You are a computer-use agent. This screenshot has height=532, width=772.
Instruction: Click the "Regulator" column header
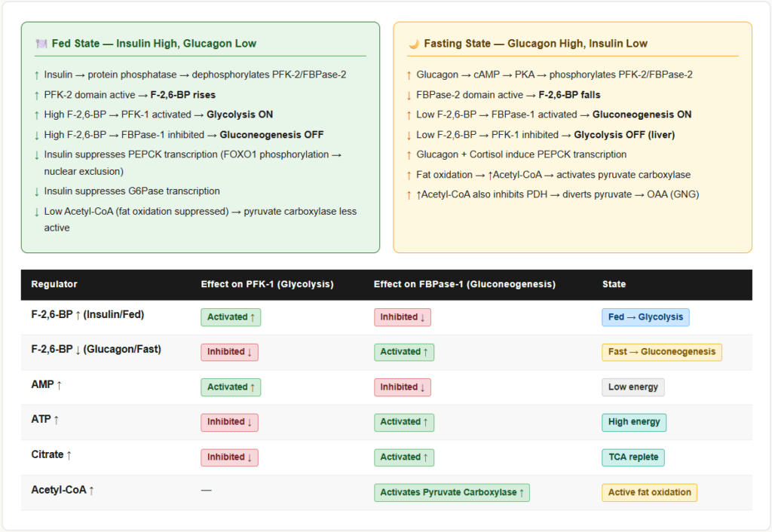(x=54, y=285)
